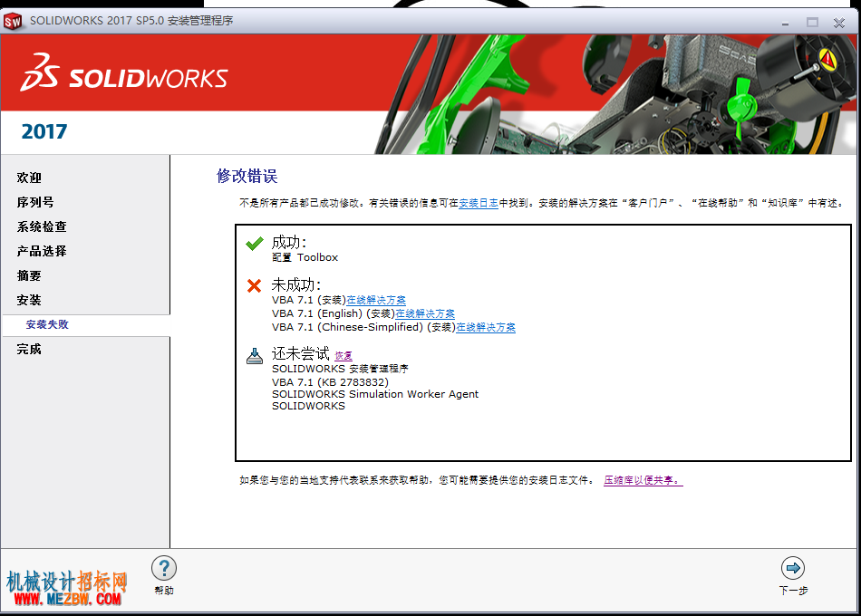This screenshot has width=861, height=616.
Task: Click the 修改错误 heading
Action: pyautogui.click(x=247, y=177)
